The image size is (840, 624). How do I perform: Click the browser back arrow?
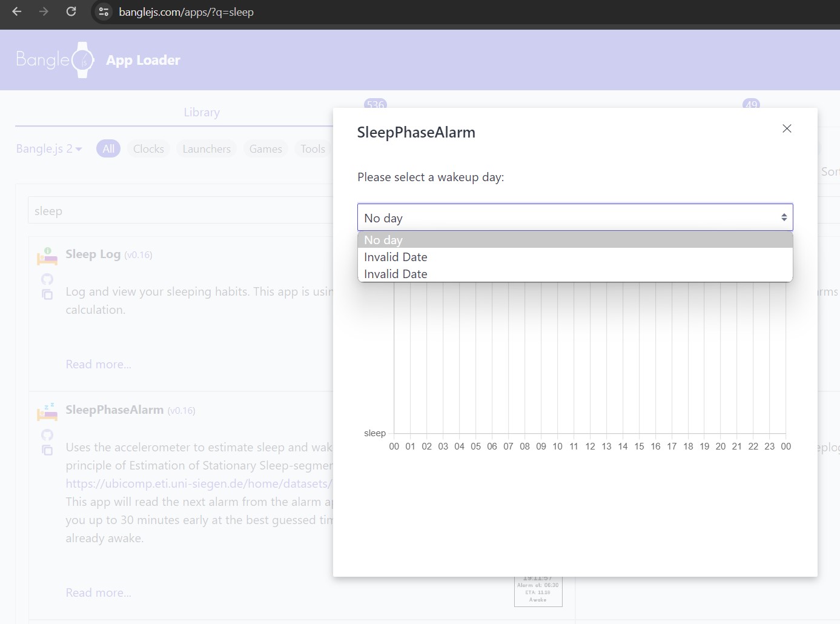[x=17, y=12]
